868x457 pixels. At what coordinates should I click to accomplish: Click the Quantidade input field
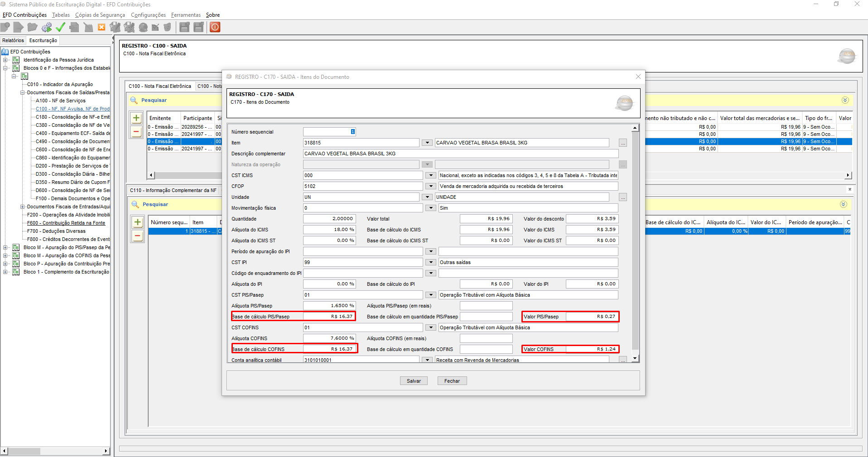click(329, 219)
